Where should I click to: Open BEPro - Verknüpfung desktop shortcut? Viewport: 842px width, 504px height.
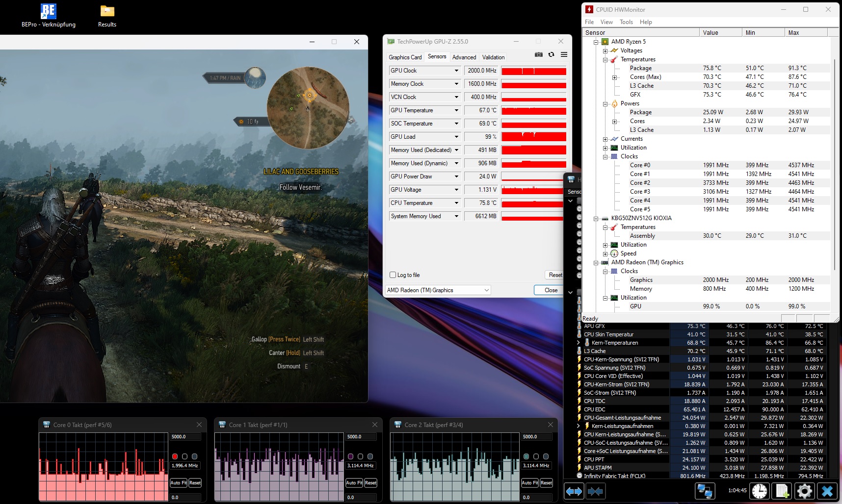point(49,15)
